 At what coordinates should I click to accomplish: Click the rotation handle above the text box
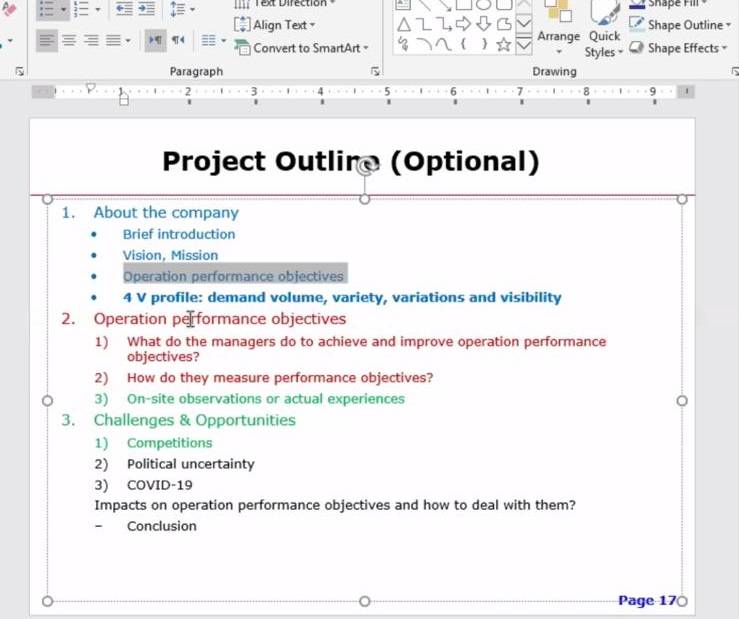tap(365, 166)
